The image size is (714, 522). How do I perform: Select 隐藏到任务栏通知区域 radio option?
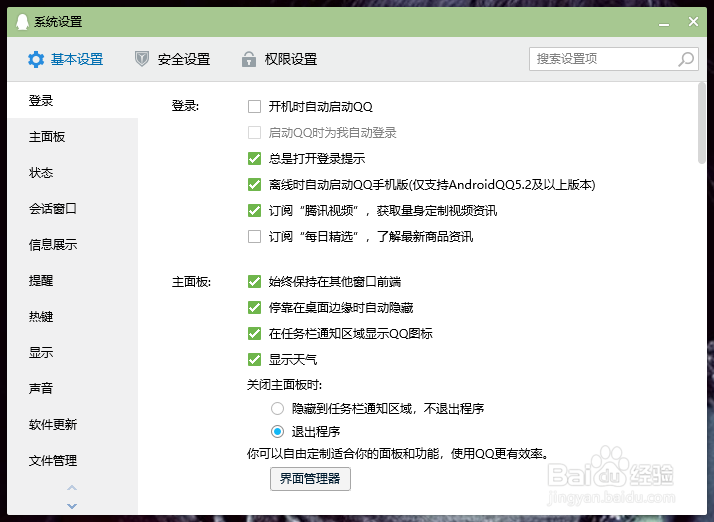277,409
